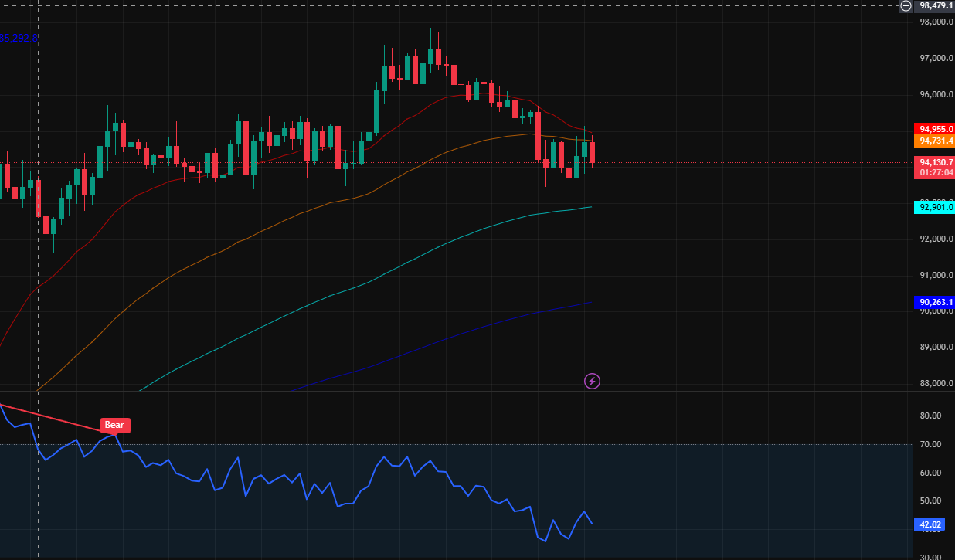Click the blue 85,292.8 value readout
The image size is (955, 560).
click(19, 36)
